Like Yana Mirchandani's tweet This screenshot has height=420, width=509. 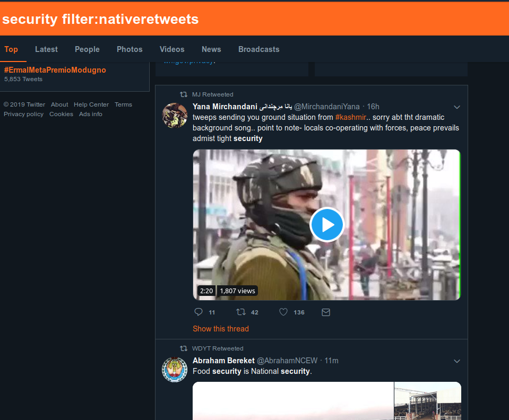[283, 312]
